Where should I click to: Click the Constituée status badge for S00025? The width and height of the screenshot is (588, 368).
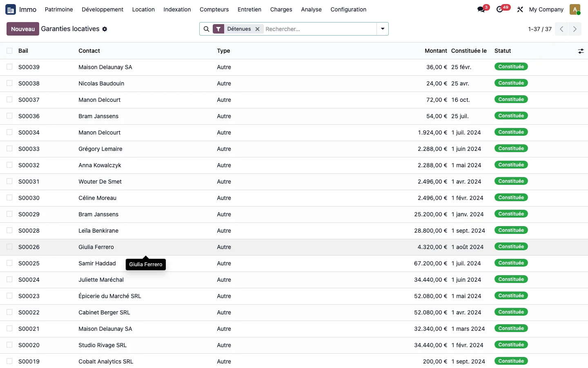pos(511,263)
